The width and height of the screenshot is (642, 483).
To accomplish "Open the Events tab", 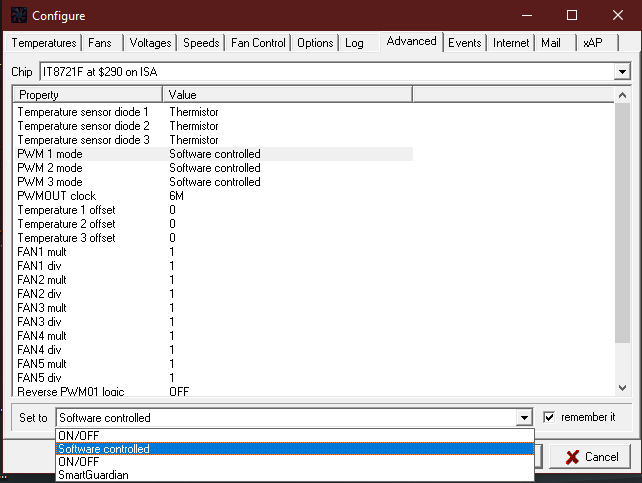I will click(465, 43).
